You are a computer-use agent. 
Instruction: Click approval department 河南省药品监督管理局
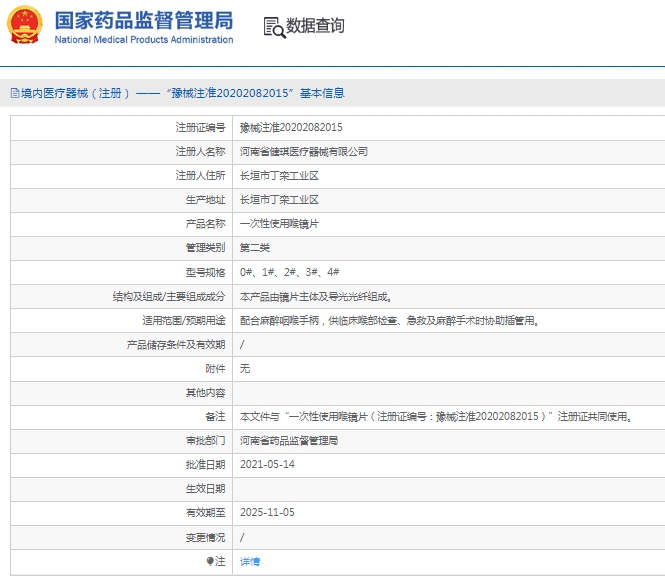pos(289,441)
